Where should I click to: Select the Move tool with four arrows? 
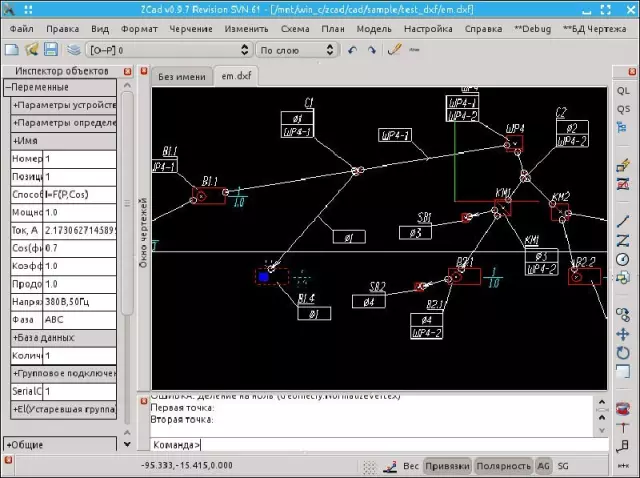coord(623,333)
